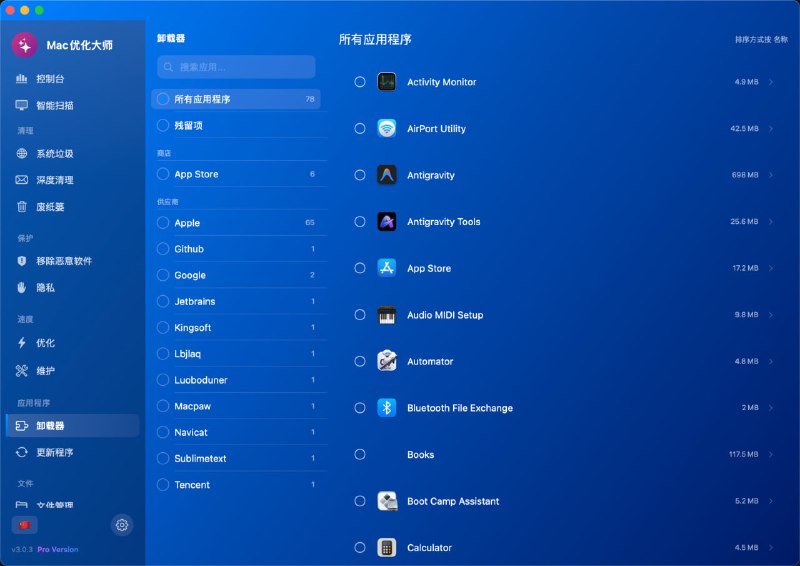
Task: Click the 移除恶意软件 shield icon
Action: tap(21, 261)
